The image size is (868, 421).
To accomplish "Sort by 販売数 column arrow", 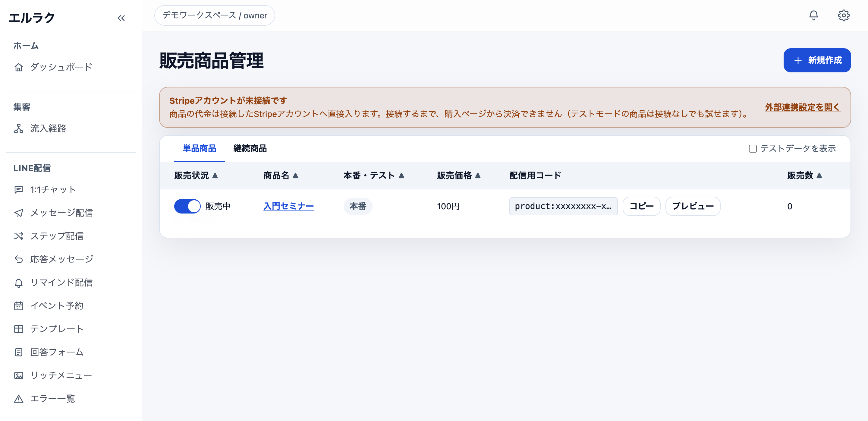I will [x=819, y=175].
